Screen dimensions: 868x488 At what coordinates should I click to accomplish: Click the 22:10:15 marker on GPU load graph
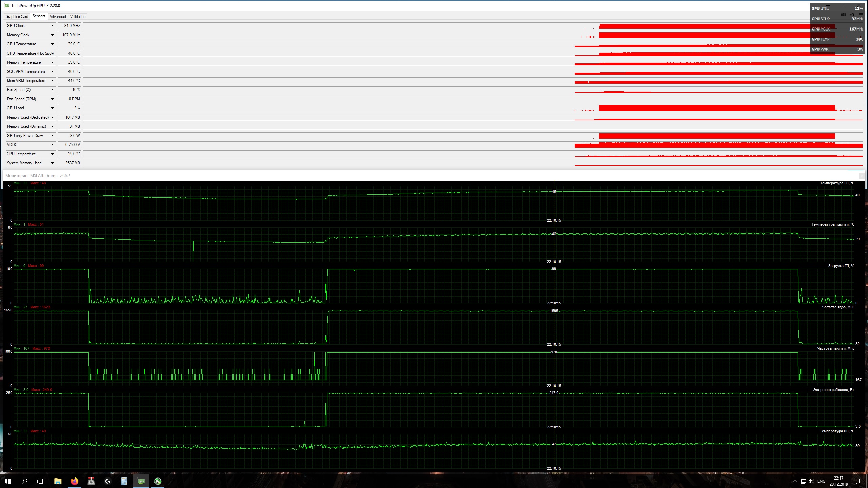point(554,303)
